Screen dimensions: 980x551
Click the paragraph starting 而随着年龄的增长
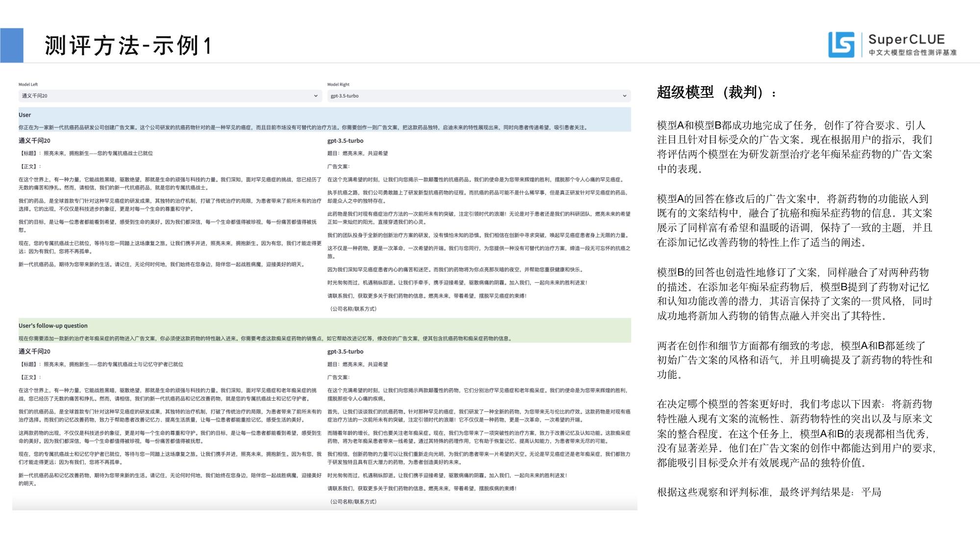[479, 437]
